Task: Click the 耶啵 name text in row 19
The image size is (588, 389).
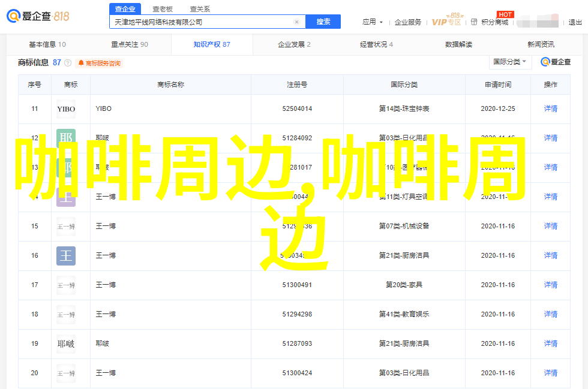Action: click(102, 343)
